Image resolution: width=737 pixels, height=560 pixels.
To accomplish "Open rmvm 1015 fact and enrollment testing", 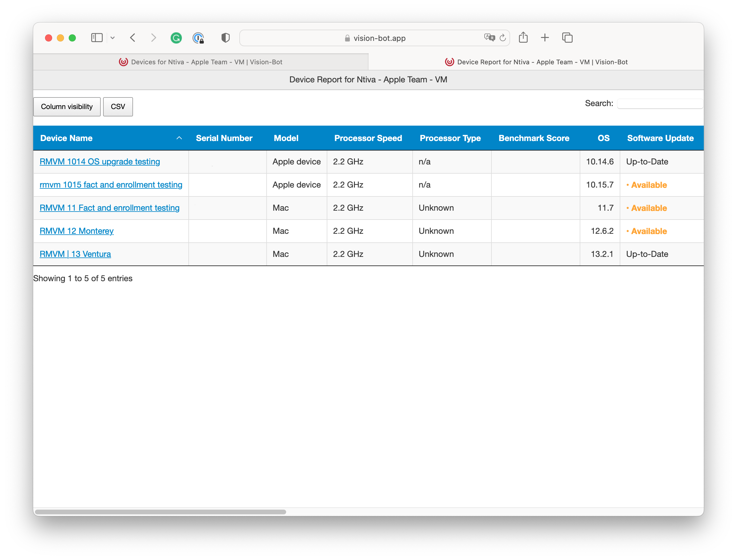I will (111, 185).
